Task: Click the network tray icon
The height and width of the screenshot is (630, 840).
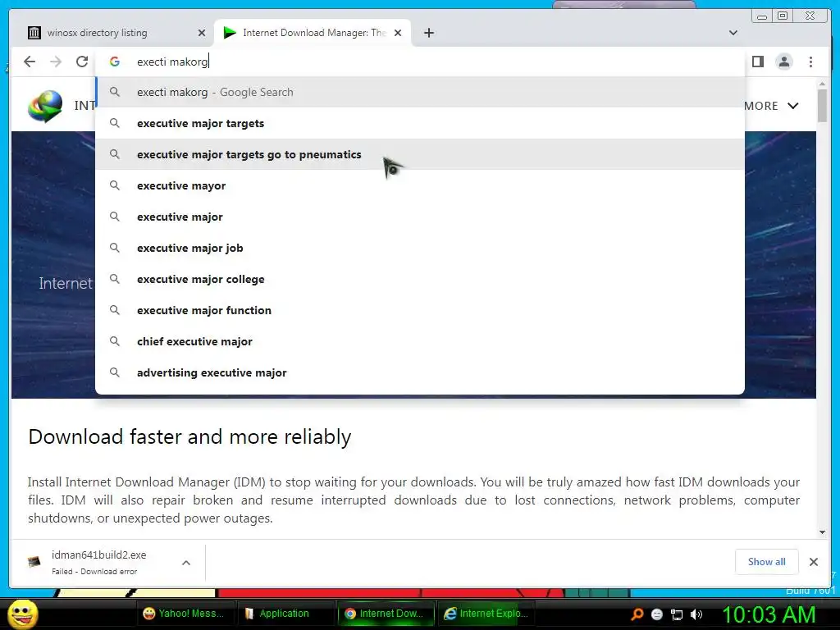Action: click(677, 614)
